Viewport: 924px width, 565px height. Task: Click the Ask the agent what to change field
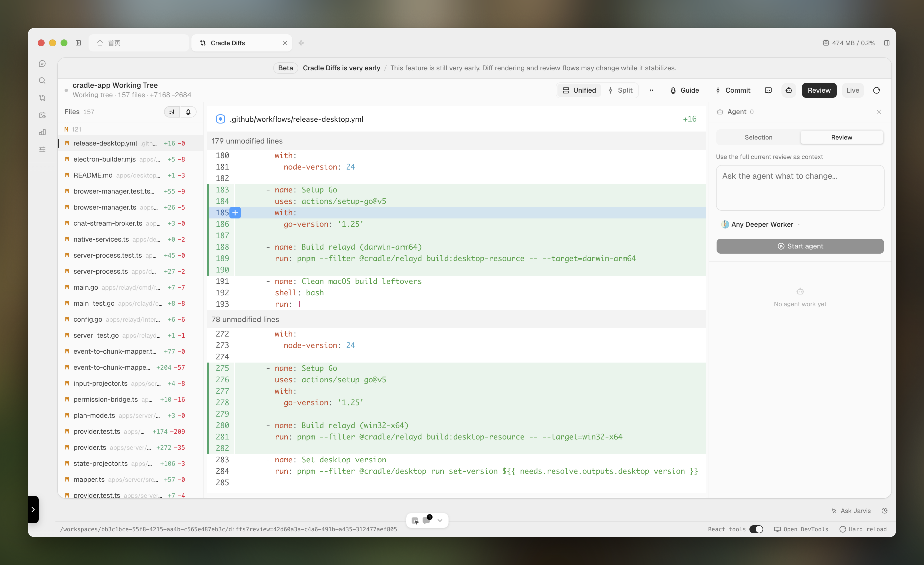click(x=800, y=188)
